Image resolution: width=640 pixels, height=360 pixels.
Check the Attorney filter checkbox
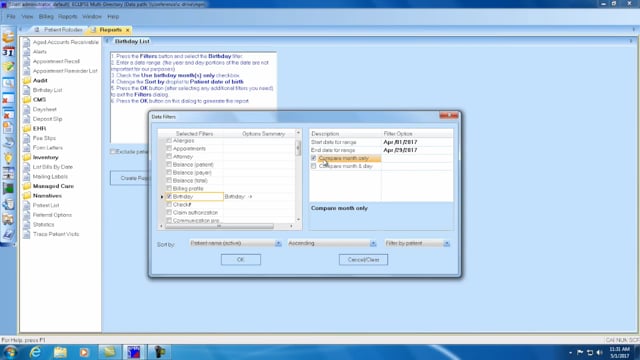click(x=169, y=157)
